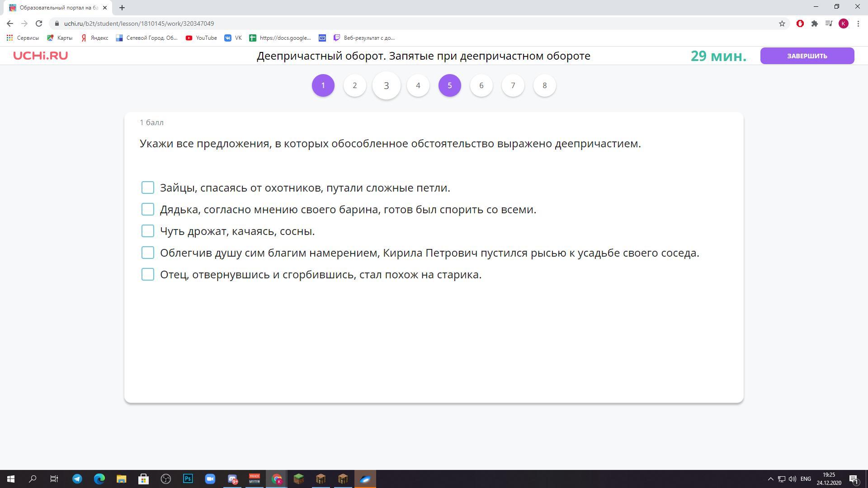Go to question 7
The image size is (868, 488).
pos(513,85)
